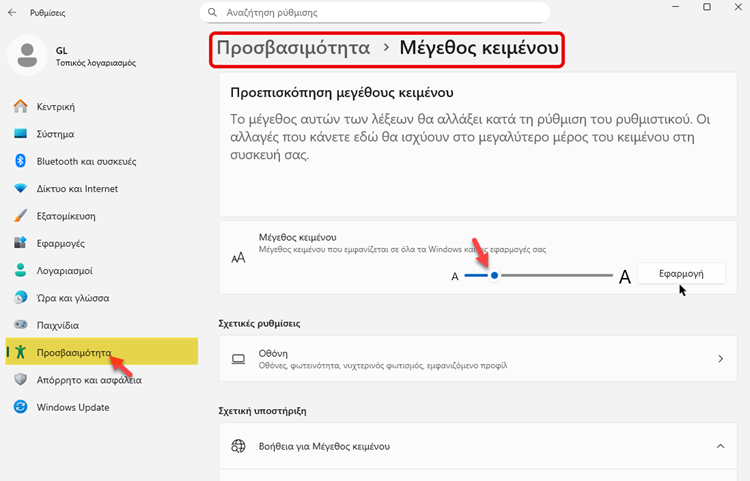Image resolution: width=750 pixels, height=481 pixels.
Task: Select the Εφαρμογές apps icon
Action: pyautogui.click(x=20, y=243)
